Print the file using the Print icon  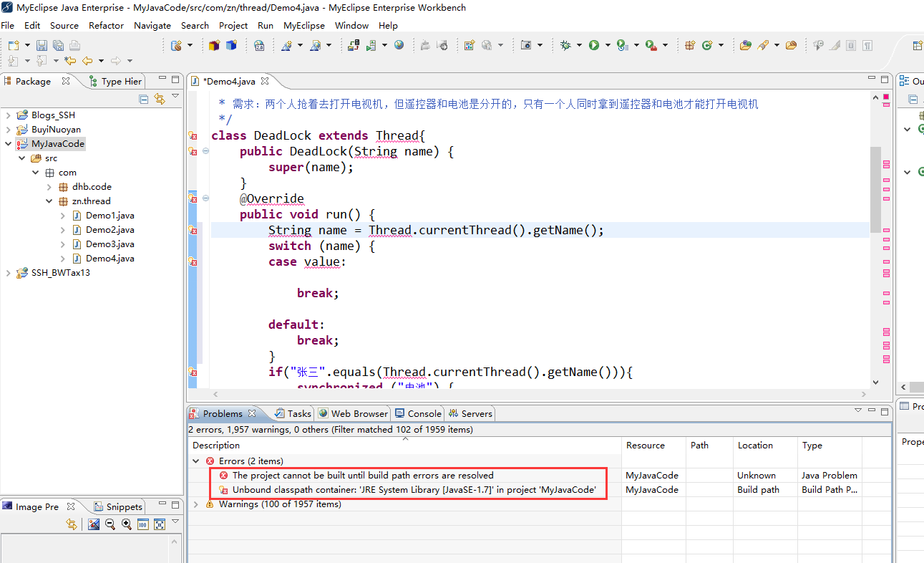[74, 44]
